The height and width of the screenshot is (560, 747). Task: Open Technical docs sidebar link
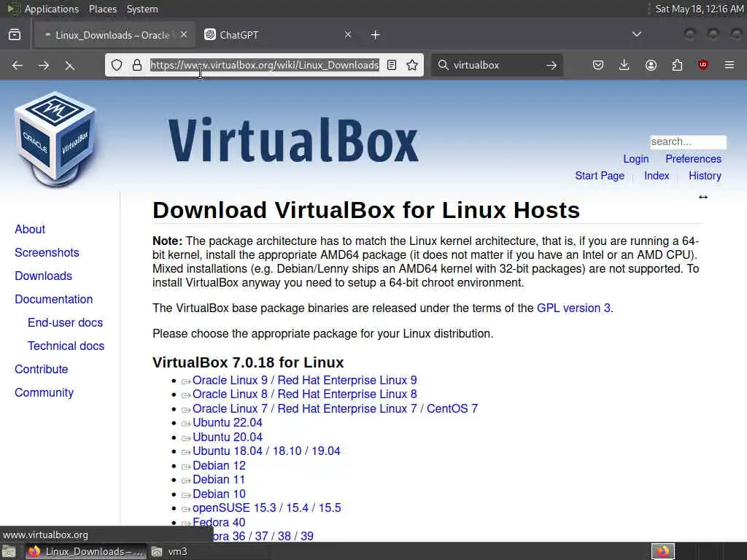pos(66,346)
